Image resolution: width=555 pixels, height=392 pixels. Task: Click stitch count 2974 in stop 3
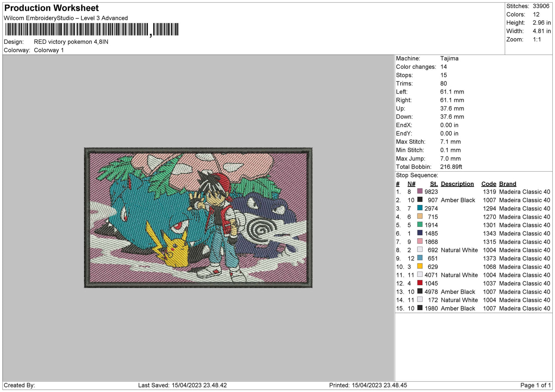pos(431,208)
